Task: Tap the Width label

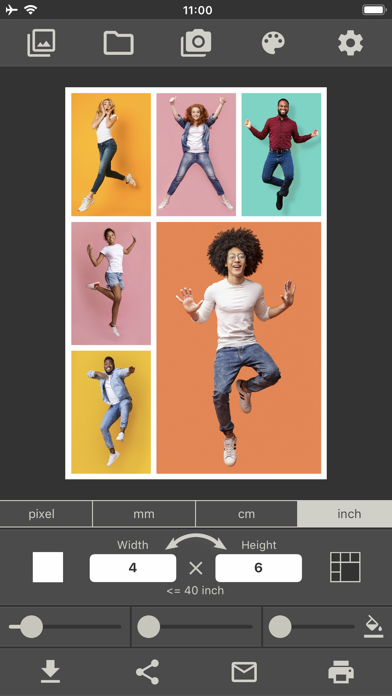Action: [133, 545]
